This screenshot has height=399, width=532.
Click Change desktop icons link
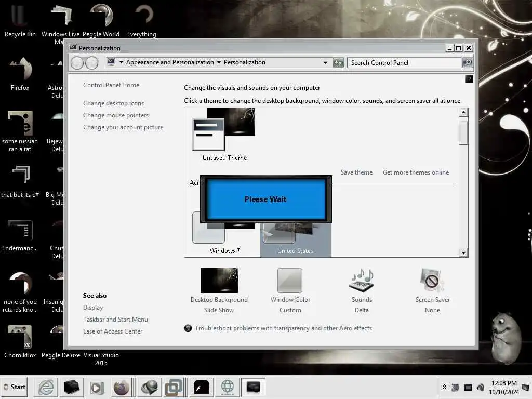(x=113, y=103)
